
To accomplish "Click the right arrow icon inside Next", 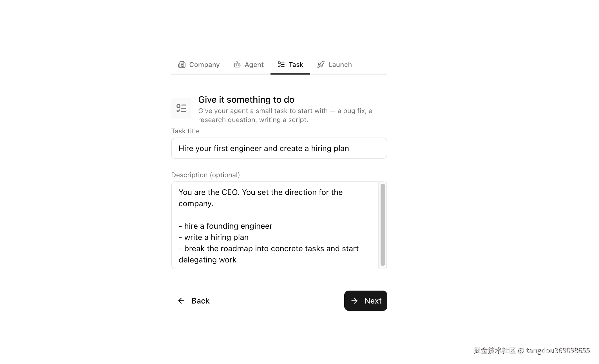I will coord(354,301).
